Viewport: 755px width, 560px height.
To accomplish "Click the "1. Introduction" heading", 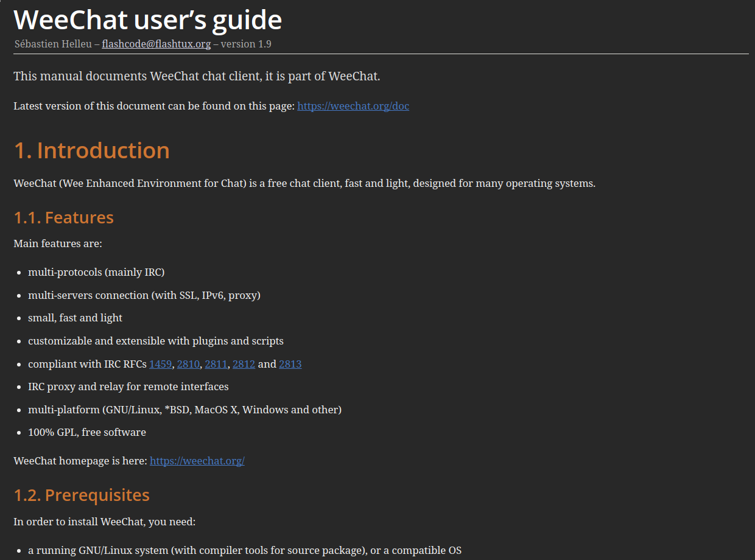I will 92,150.
